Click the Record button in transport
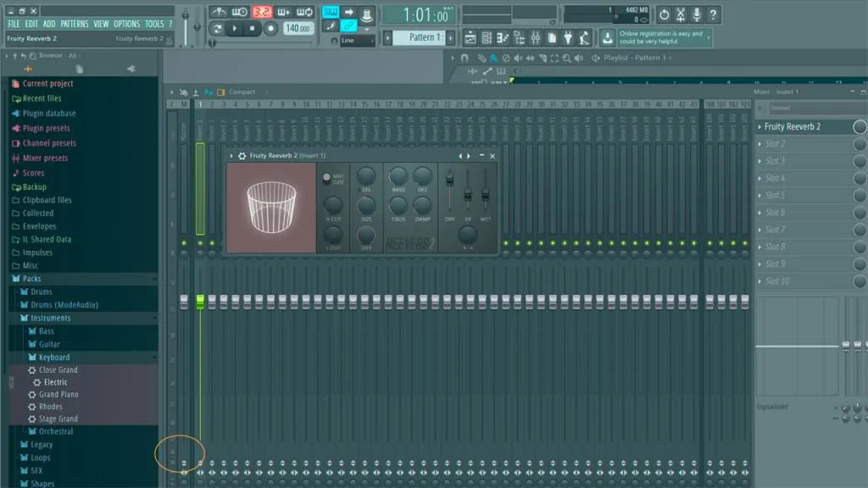Viewport: 868px width, 488px height. click(271, 29)
